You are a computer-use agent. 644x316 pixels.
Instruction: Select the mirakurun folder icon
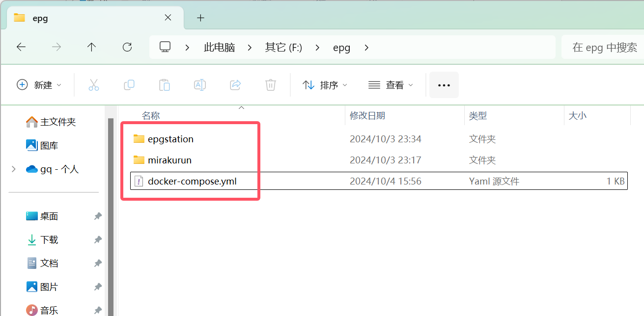[139, 160]
